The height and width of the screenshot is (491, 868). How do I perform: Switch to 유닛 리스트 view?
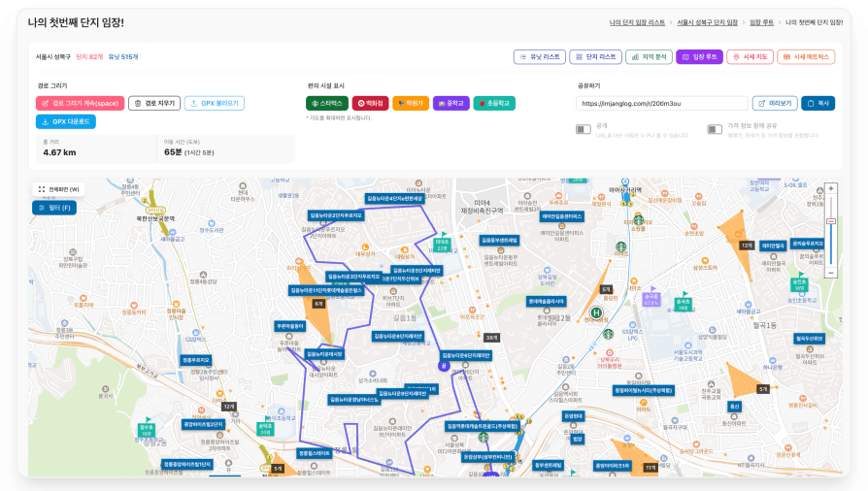539,57
